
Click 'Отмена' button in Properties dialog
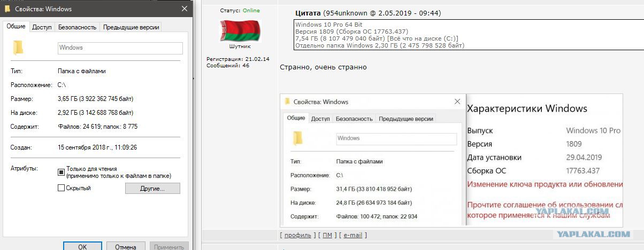click(x=125, y=247)
